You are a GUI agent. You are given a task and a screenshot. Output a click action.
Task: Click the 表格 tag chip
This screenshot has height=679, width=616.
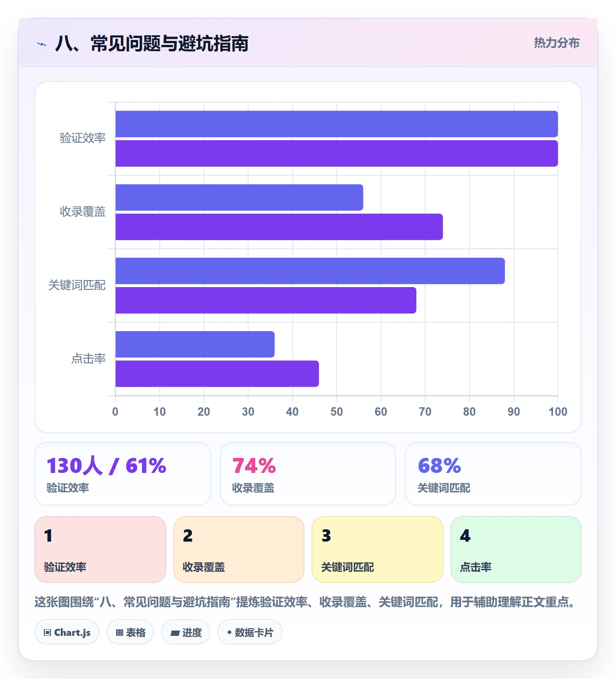coord(130,632)
